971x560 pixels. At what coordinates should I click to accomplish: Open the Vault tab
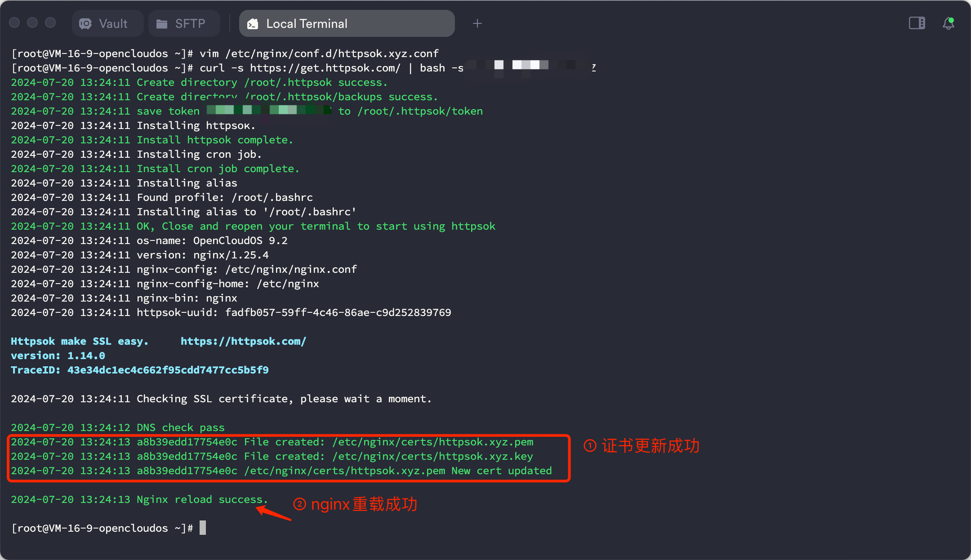point(107,23)
